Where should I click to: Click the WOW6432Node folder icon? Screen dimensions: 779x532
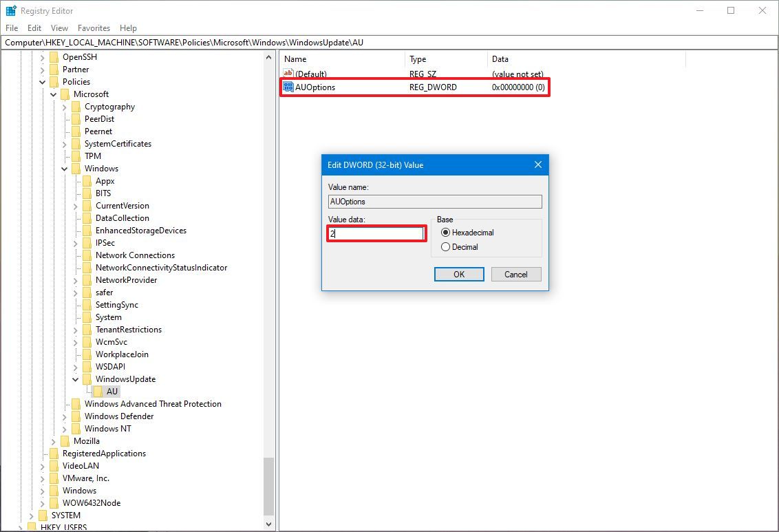pos(54,502)
